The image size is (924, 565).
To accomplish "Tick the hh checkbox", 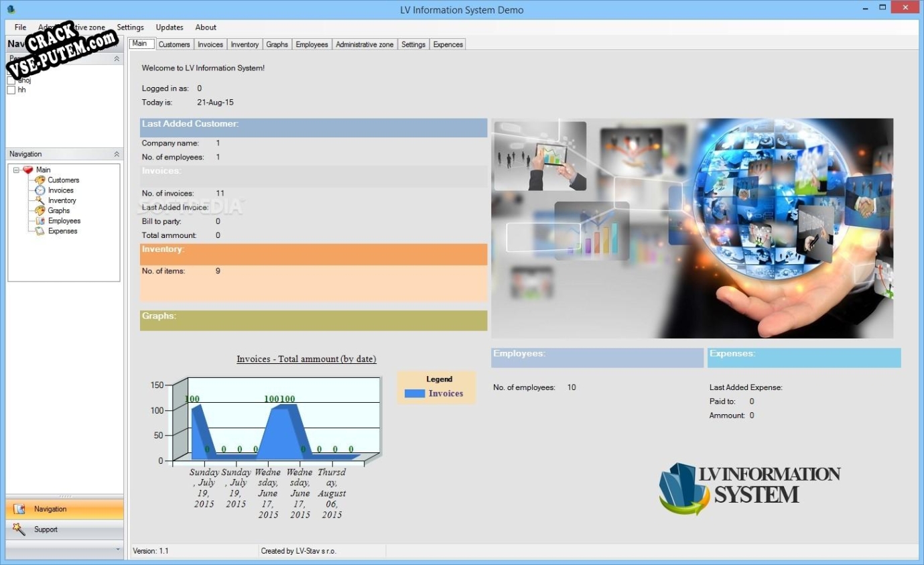I will pyautogui.click(x=11, y=90).
